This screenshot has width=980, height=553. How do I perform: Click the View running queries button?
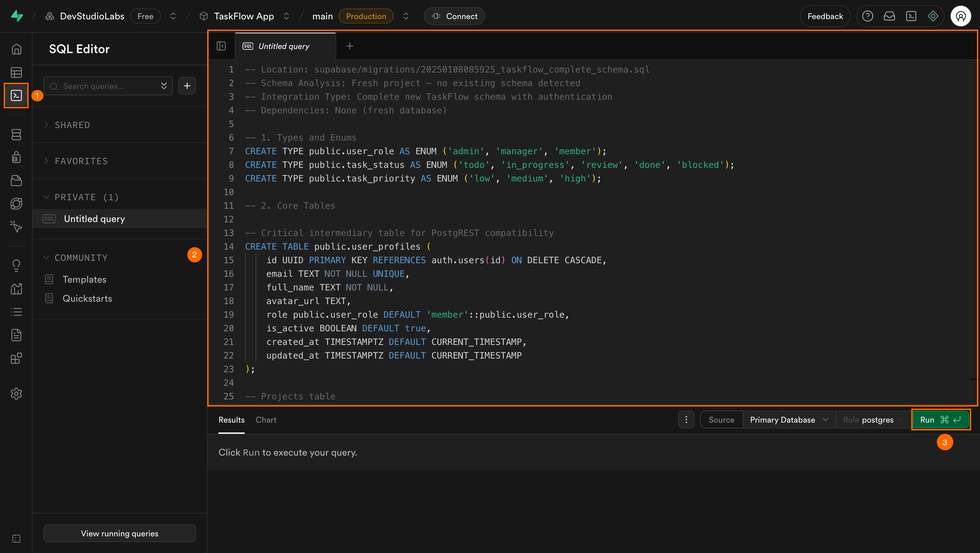tap(119, 533)
